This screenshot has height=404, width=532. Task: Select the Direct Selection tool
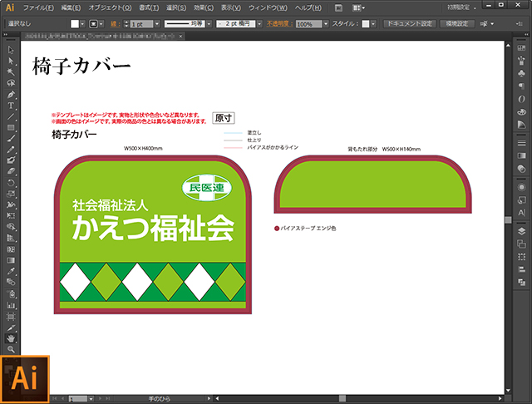tap(11, 61)
